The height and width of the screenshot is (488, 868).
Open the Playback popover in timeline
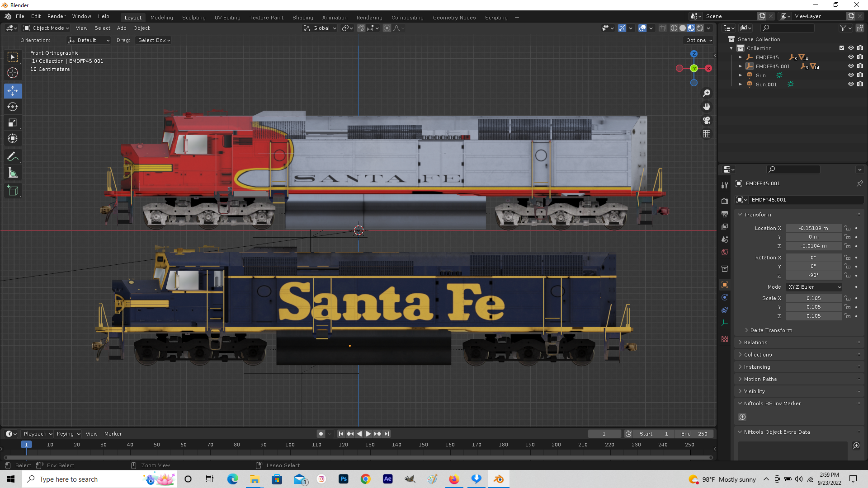38,434
